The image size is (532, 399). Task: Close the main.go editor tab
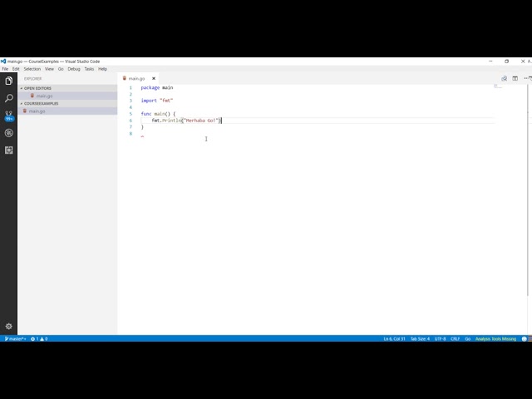(x=154, y=78)
